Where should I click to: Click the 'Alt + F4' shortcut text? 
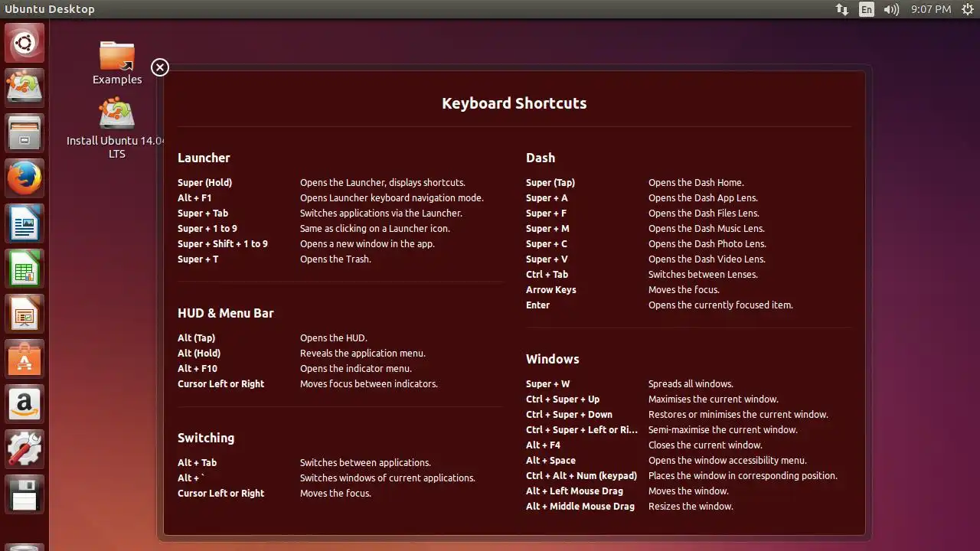point(543,445)
